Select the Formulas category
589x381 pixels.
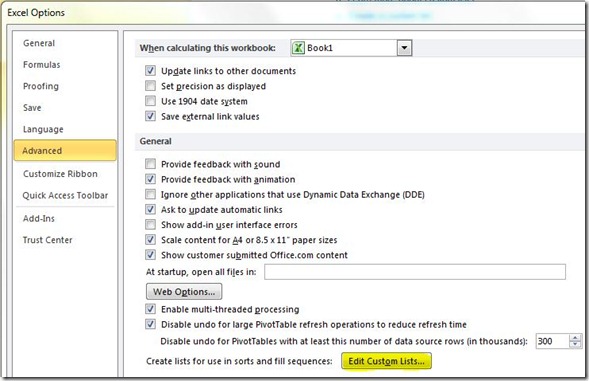click(41, 65)
